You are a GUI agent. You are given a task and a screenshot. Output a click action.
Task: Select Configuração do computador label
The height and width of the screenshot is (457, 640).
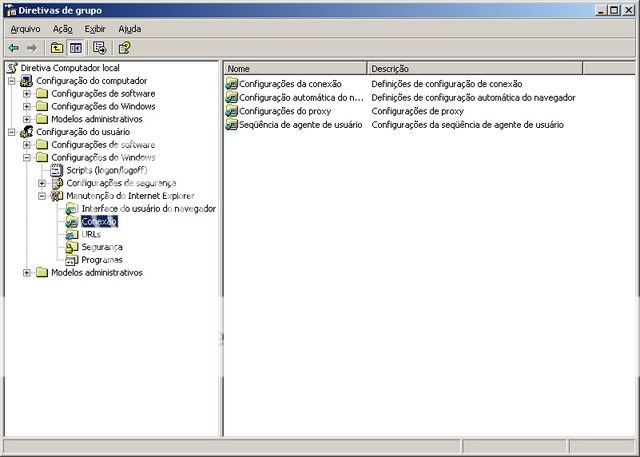pos(91,81)
